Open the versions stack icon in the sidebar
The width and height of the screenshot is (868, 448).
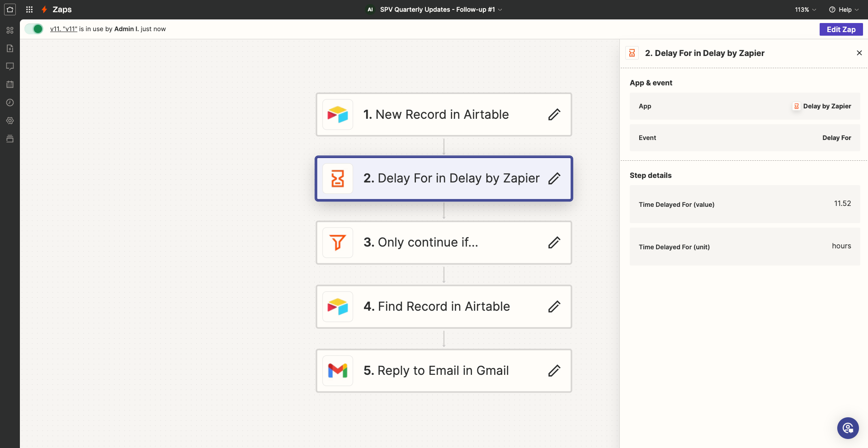pyautogui.click(x=10, y=139)
